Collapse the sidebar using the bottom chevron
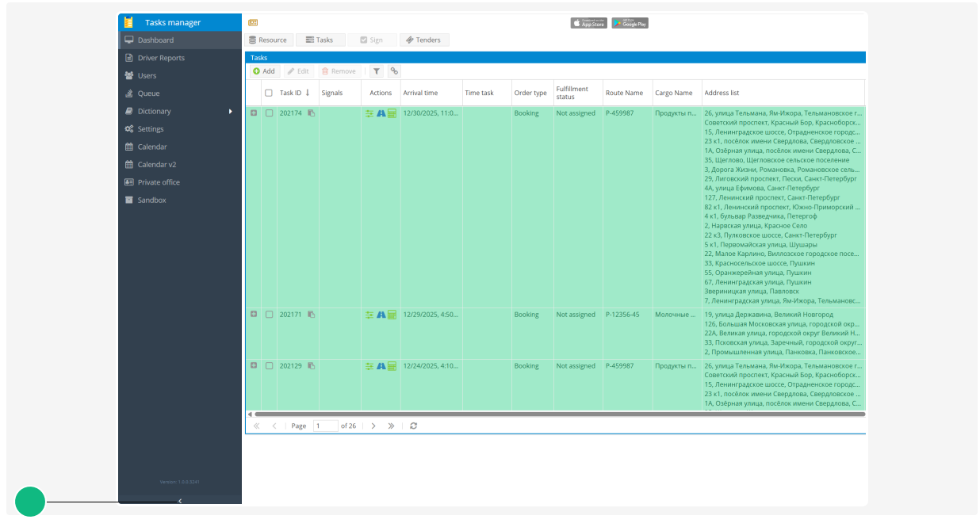980x527 pixels. [179, 501]
